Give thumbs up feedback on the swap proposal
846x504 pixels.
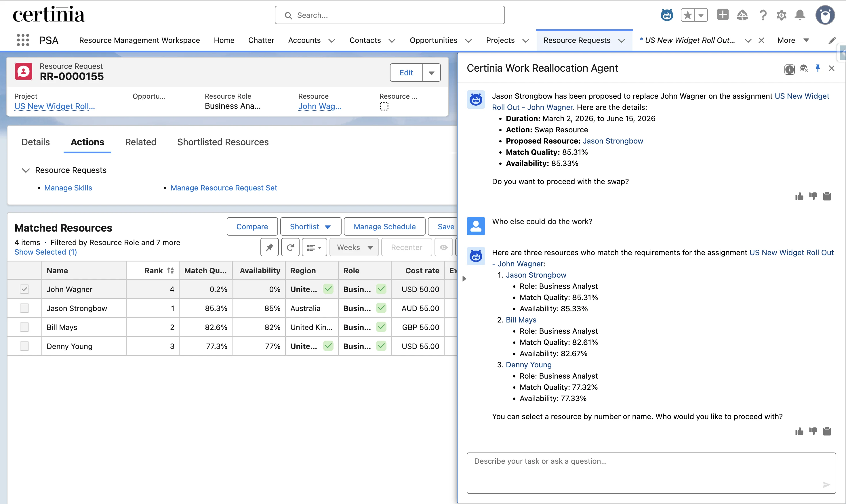799,196
